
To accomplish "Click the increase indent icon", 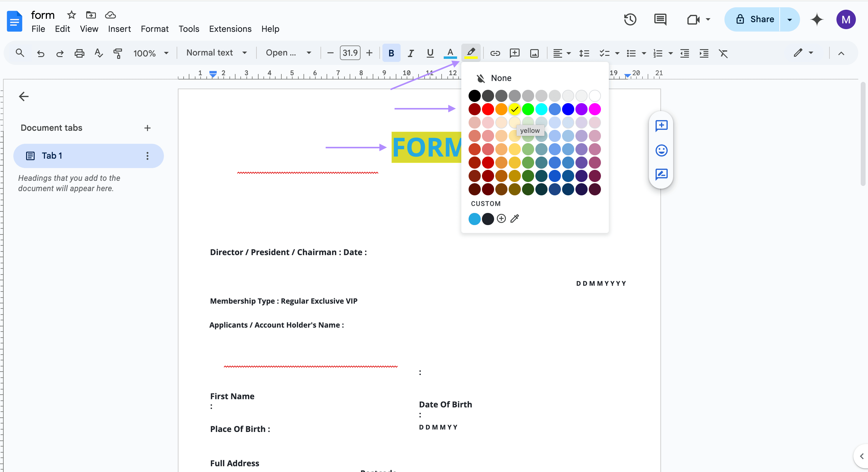I will [704, 53].
